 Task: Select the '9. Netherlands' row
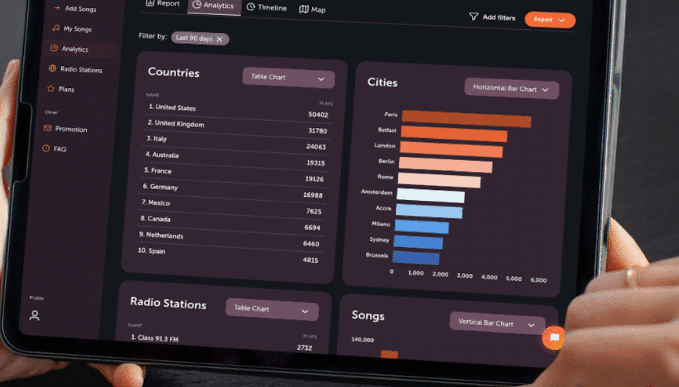(x=228, y=239)
